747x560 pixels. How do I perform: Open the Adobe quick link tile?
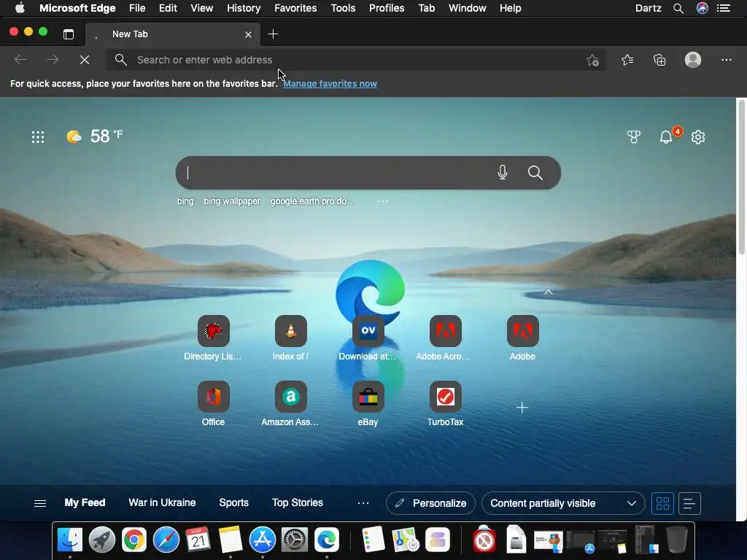[522, 338]
